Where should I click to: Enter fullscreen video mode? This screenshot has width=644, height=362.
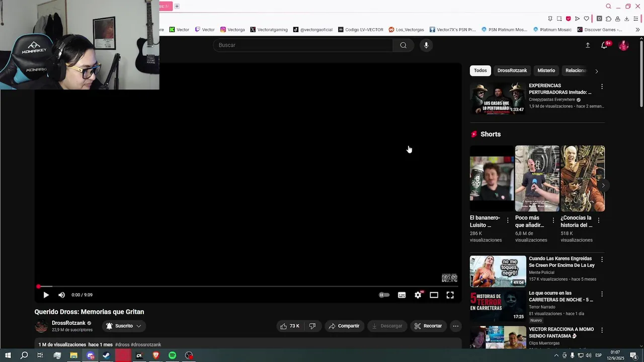pos(450,295)
